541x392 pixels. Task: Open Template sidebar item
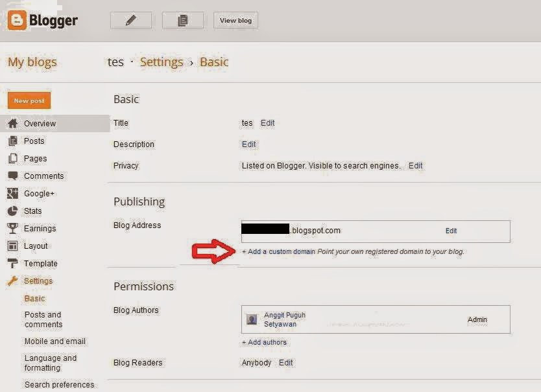click(40, 264)
